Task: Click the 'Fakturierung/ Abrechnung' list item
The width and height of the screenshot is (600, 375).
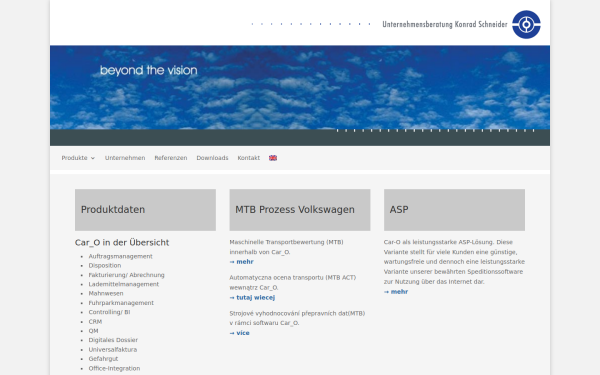Action: coord(127,275)
